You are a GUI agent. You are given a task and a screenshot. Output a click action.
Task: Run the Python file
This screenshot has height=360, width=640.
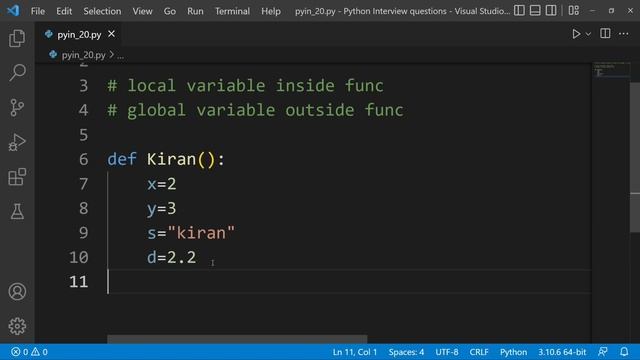click(576, 34)
